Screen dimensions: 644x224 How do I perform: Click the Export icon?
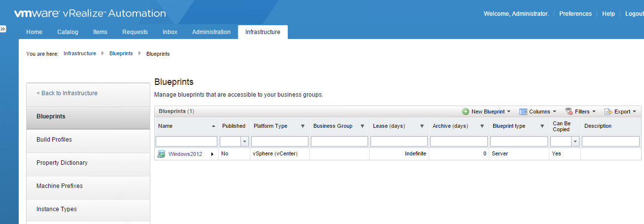608,112
